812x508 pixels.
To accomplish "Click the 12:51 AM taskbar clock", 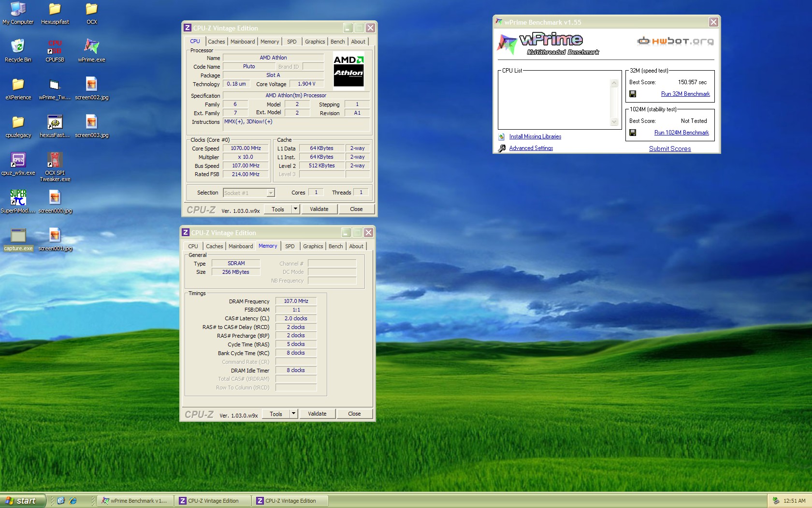I will click(794, 501).
